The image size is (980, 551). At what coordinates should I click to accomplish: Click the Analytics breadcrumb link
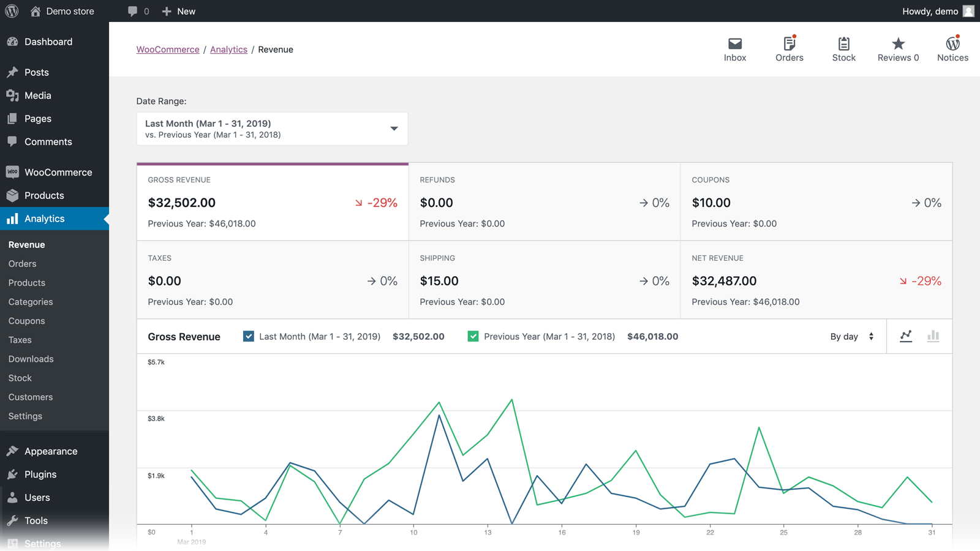coord(228,49)
